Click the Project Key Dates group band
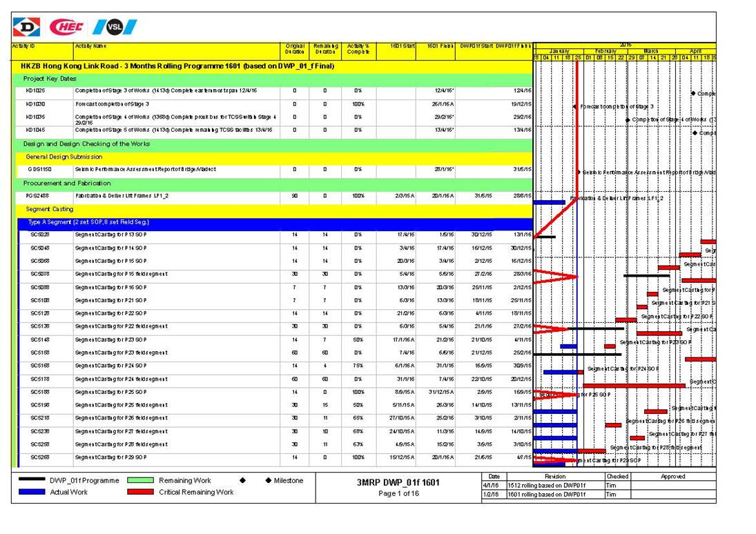Screen dimensions: 756x534 (273, 79)
